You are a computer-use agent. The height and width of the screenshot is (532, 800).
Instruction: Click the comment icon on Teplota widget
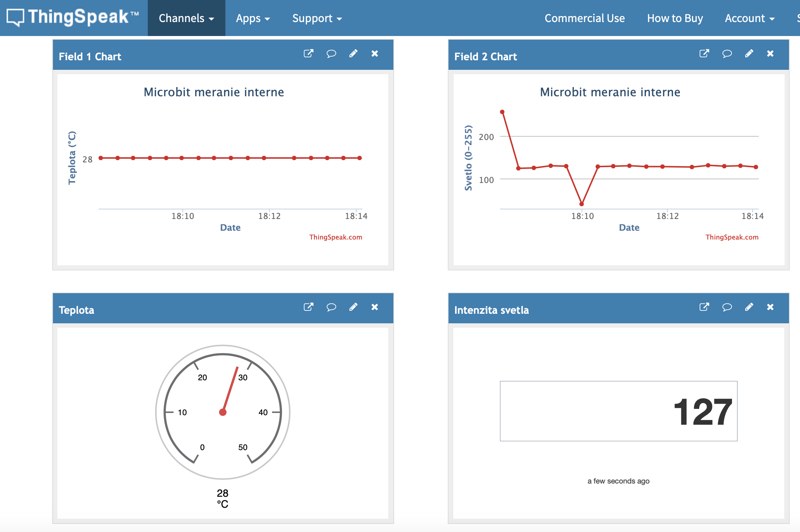(331, 307)
